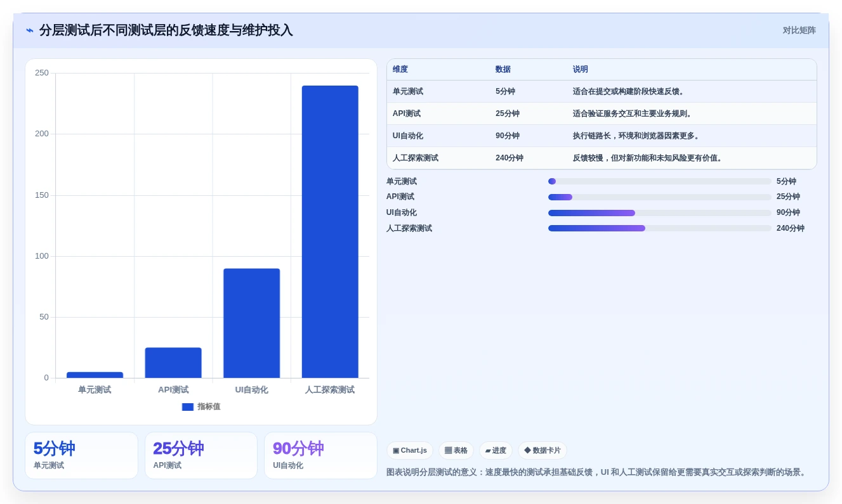Click the 数据 column header
Viewport: 842px width, 504px height.
[x=503, y=70]
